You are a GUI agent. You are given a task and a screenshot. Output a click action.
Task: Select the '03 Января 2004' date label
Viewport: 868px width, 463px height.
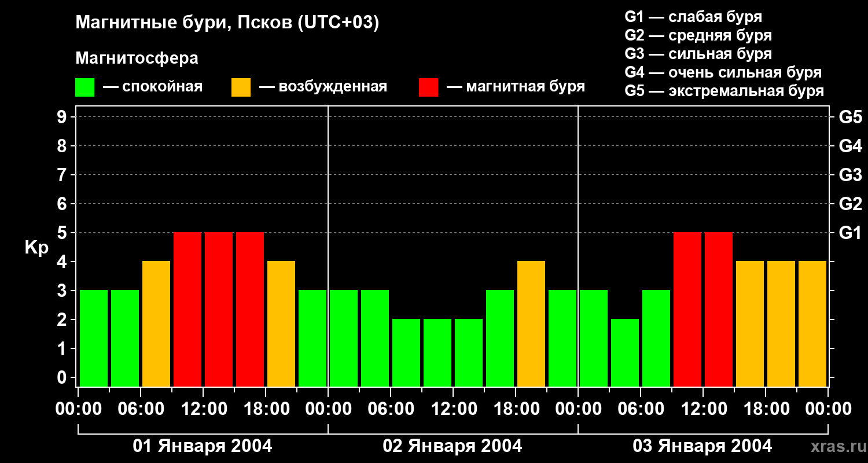[x=703, y=446]
